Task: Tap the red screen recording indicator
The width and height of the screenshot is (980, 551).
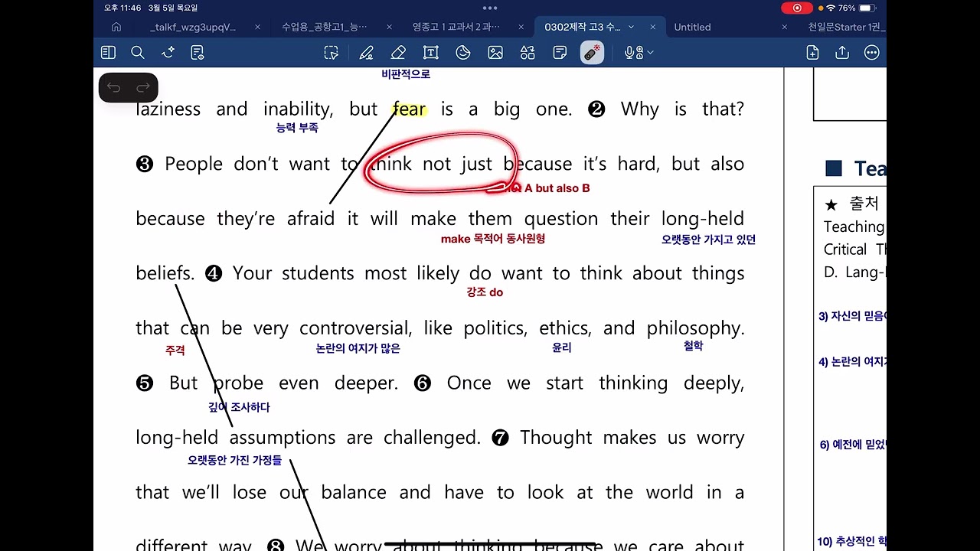Action: click(797, 8)
